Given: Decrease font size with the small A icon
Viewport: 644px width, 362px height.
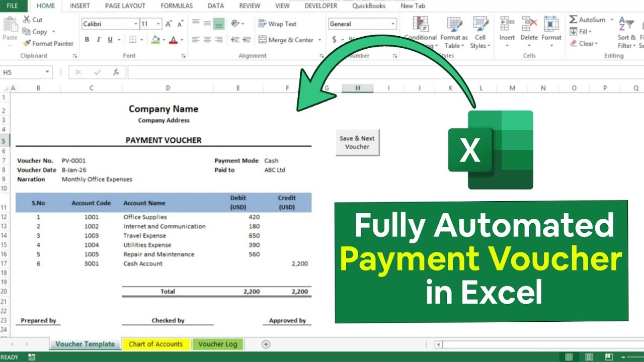Looking at the screenshot, I should [180, 24].
